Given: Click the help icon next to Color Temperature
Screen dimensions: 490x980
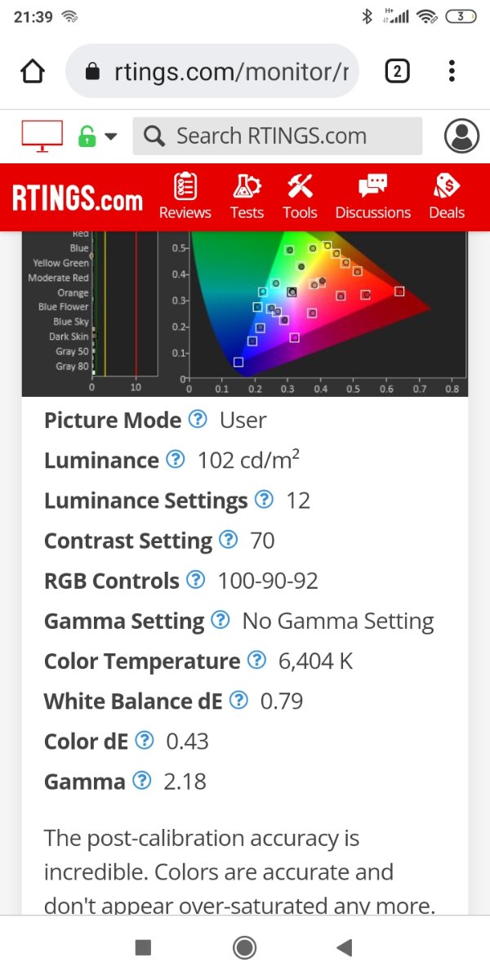Looking at the screenshot, I should coord(257,661).
